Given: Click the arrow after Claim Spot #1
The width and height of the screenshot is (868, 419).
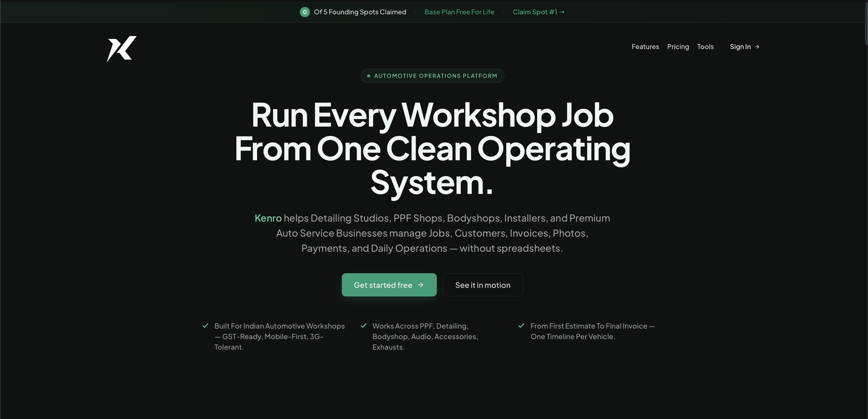Looking at the screenshot, I should (x=562, y=12).
